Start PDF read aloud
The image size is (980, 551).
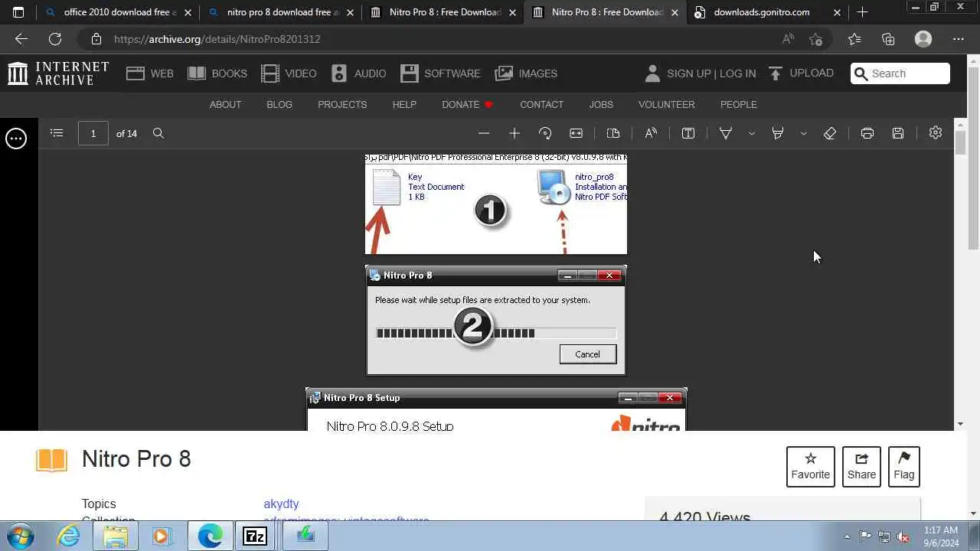(x=651, y=133)
